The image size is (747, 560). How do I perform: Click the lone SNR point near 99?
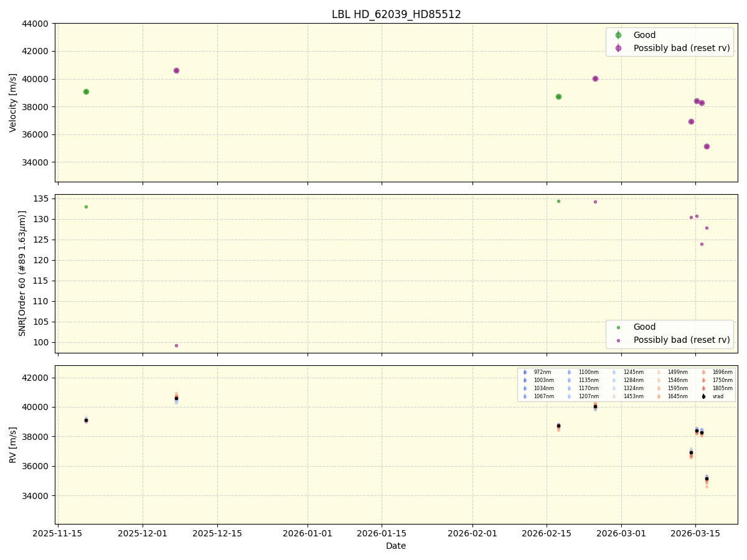click(x=176, y=345)
